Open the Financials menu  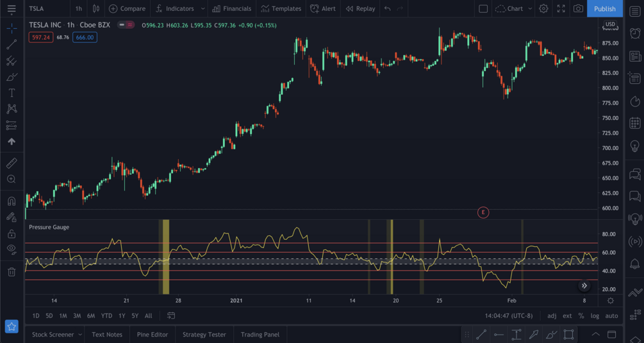point(231,8)
